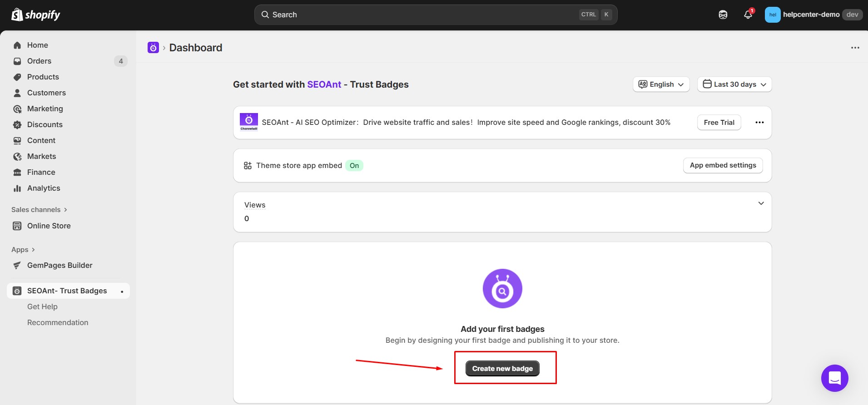Open the chat support bubble
Screen dimensions: 868x405
(x=834, y=378)
